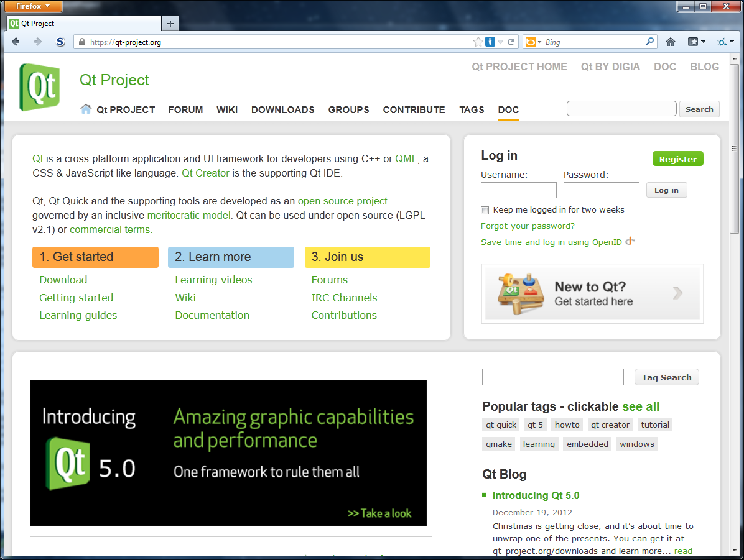This screenshot has width=744, height=560.
Task: Open Firefox home page icon
Action: pyautogui.click(x=670, y=42)
